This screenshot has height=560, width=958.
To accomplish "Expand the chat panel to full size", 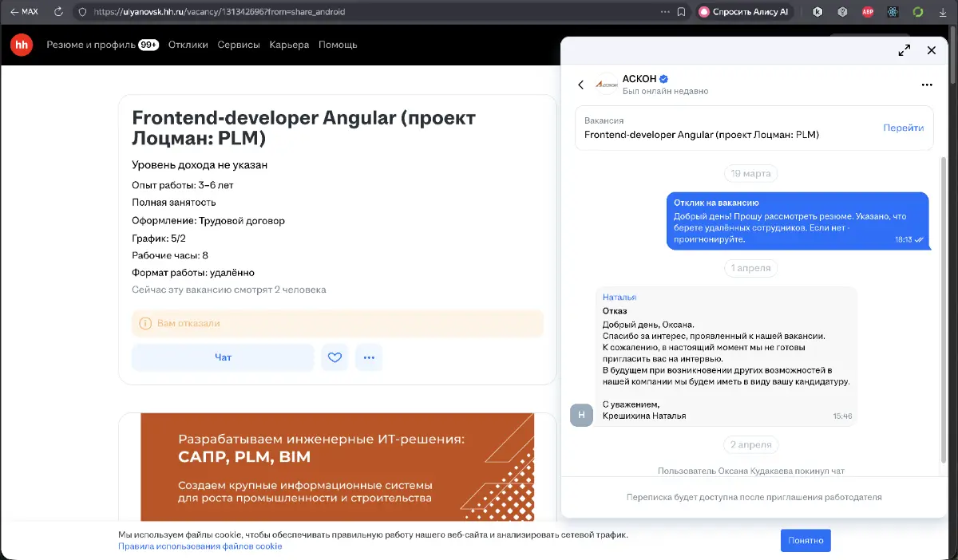I will click(905, 50).
